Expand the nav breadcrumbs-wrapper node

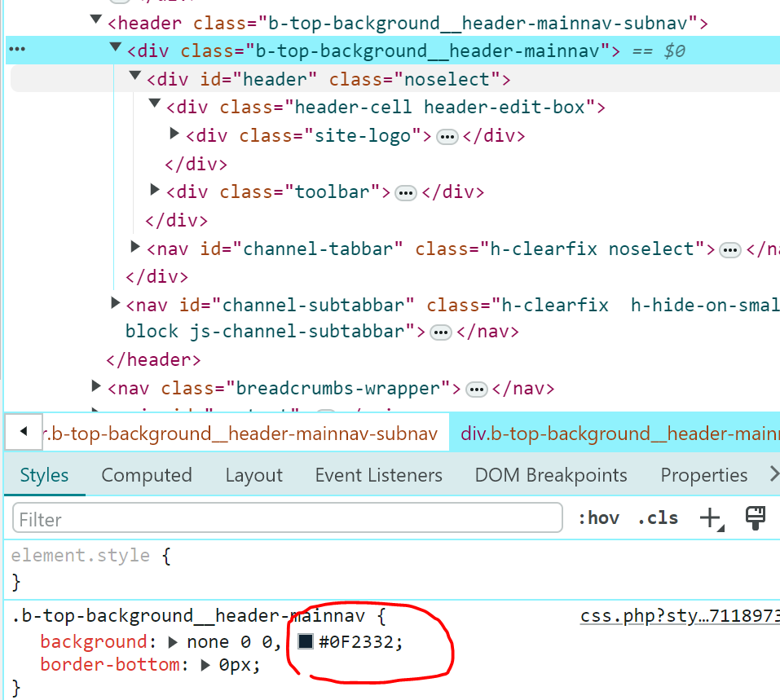point(96,385)
